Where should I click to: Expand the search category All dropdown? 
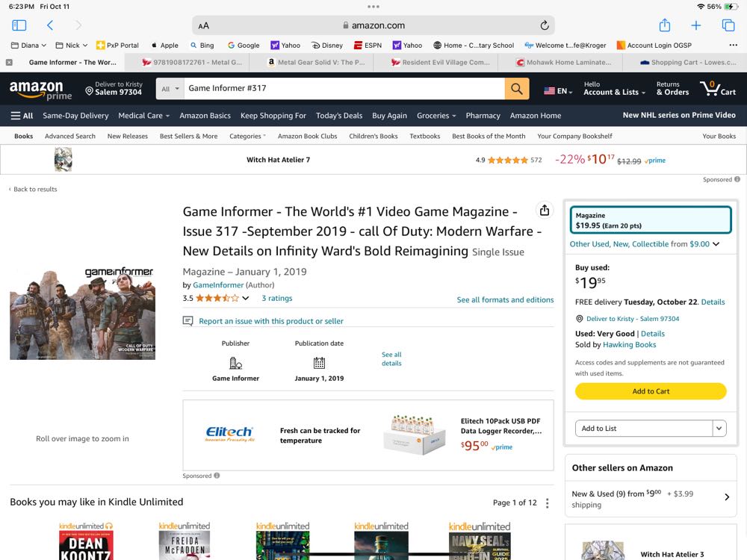(x=170, y=89)
